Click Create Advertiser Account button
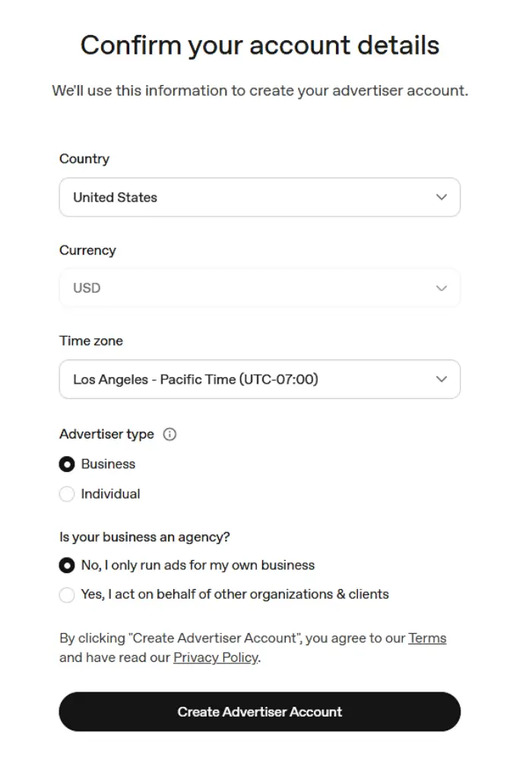The width and height of the screenshot is (532, 760). [x=260, y=711]
